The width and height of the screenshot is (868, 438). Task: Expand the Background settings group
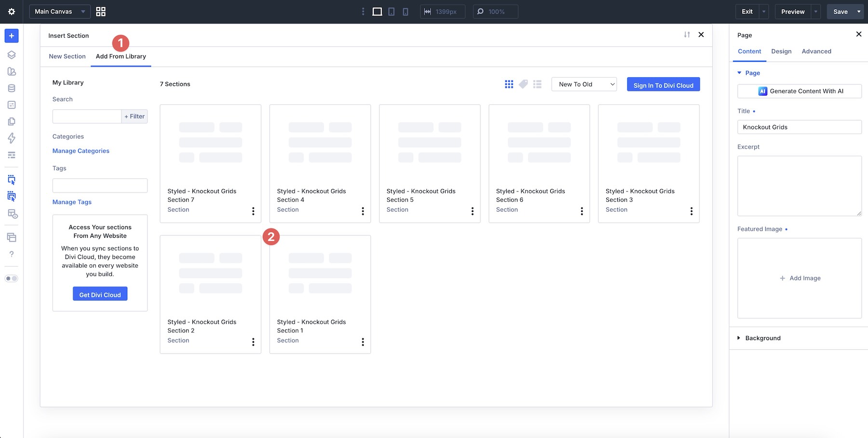click(759, 338)
